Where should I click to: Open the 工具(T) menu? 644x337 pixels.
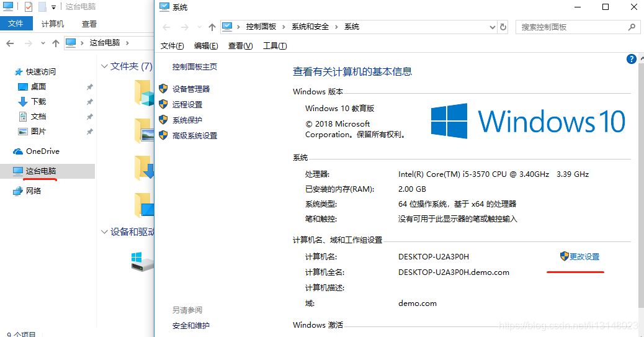(275, 46)
